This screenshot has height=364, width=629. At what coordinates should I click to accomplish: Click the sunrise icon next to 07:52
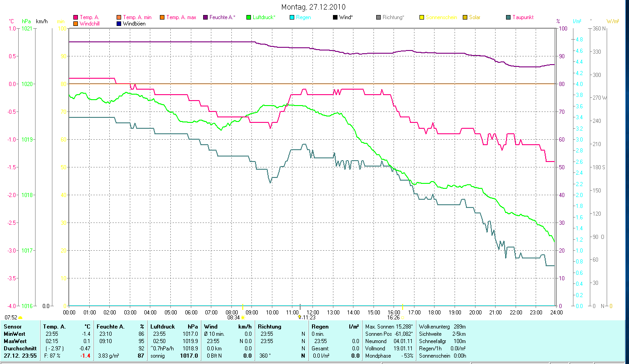click(x=20, y=318)
